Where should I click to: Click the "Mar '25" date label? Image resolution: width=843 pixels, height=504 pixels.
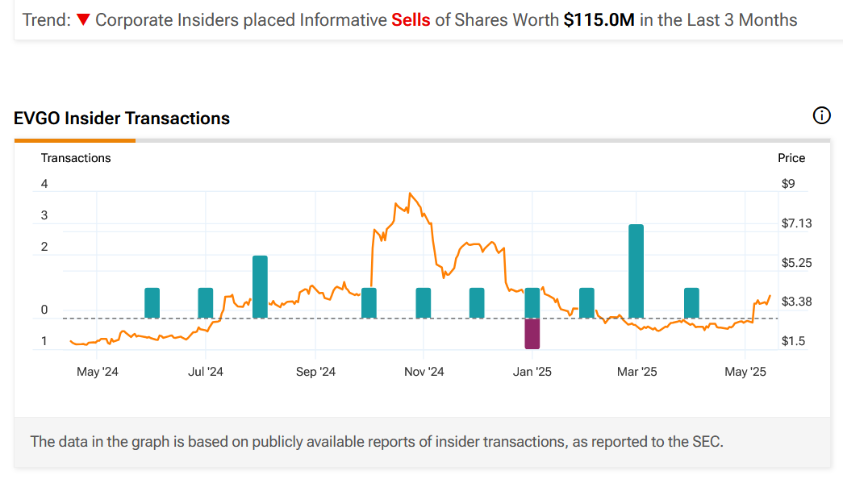[637, 372]
